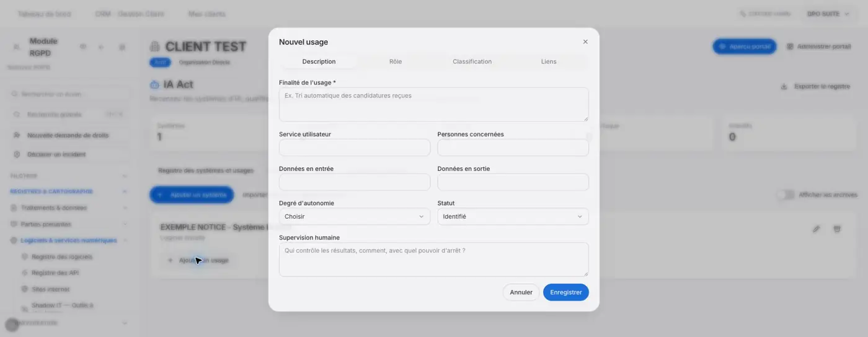Click the Recherche globale search box
The image size is (868, 337).
[x=68, y=115]
